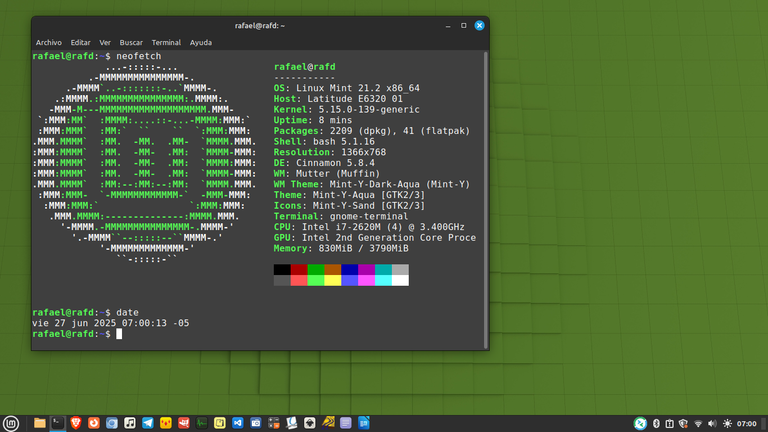Click the 'Memory: 830MiB / 3790MiB' line
This screenshot has width=768, height=432.
(341, 249)
